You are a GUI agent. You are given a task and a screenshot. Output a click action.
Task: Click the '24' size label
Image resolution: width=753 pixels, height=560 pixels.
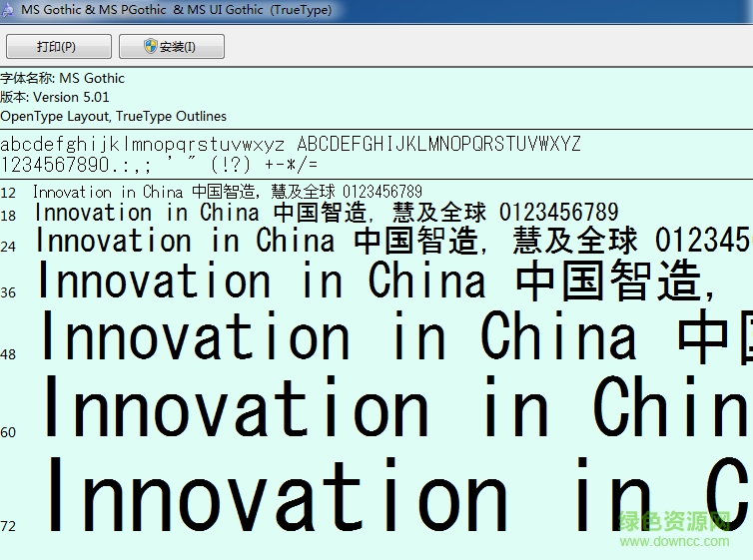pyautogui.click(x=8, y=247)
